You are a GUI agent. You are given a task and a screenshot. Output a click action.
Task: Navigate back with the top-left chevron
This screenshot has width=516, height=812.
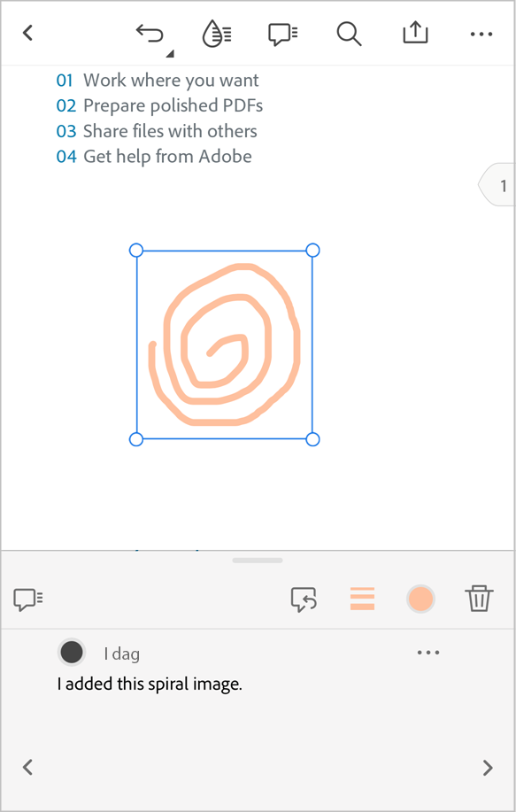point(27,33)
